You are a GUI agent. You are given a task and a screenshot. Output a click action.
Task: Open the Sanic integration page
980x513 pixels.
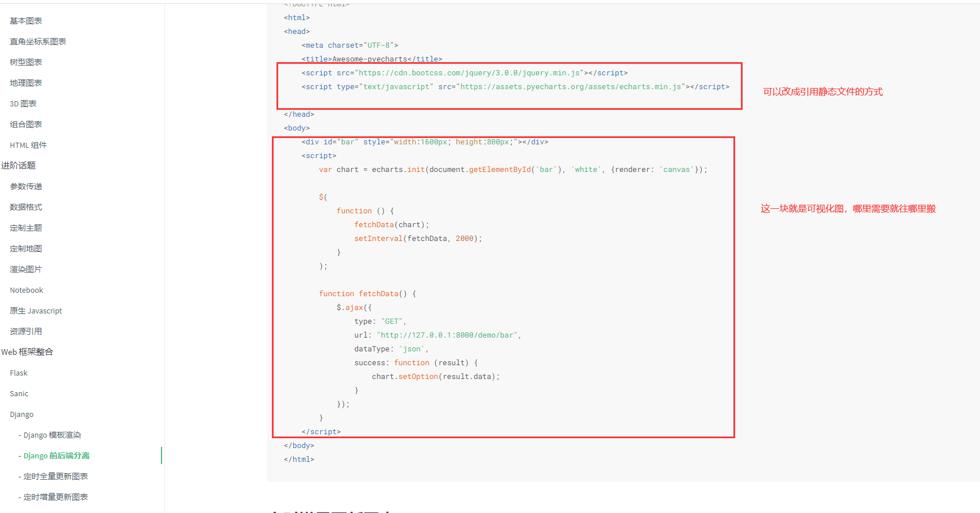[19, 393]
